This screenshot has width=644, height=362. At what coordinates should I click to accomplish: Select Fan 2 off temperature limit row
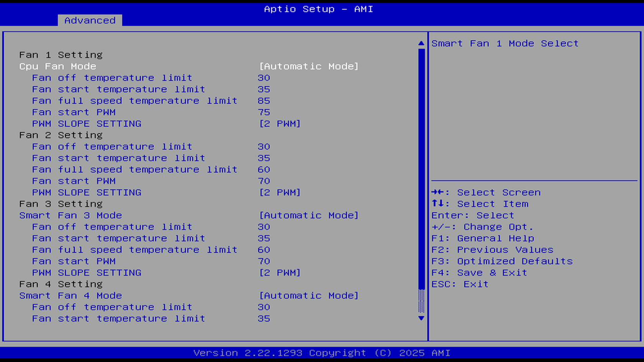(112, 147)
